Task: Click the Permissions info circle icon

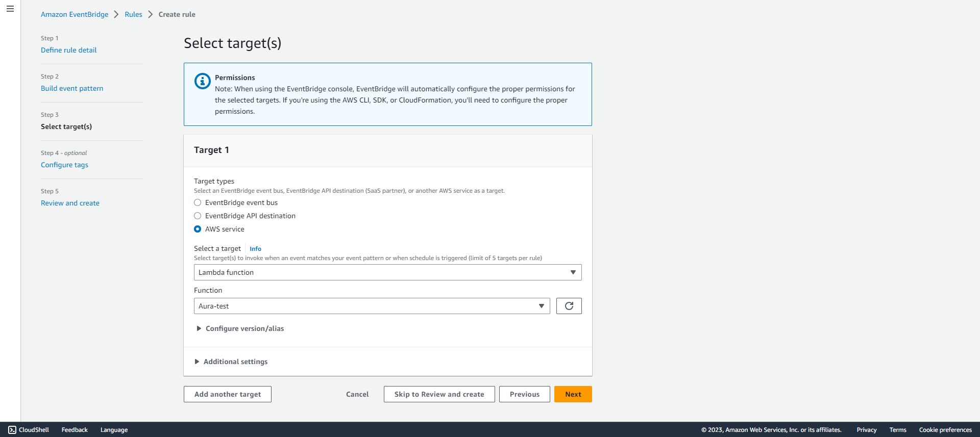Action: pyautogui.click(x=202, y=81)
